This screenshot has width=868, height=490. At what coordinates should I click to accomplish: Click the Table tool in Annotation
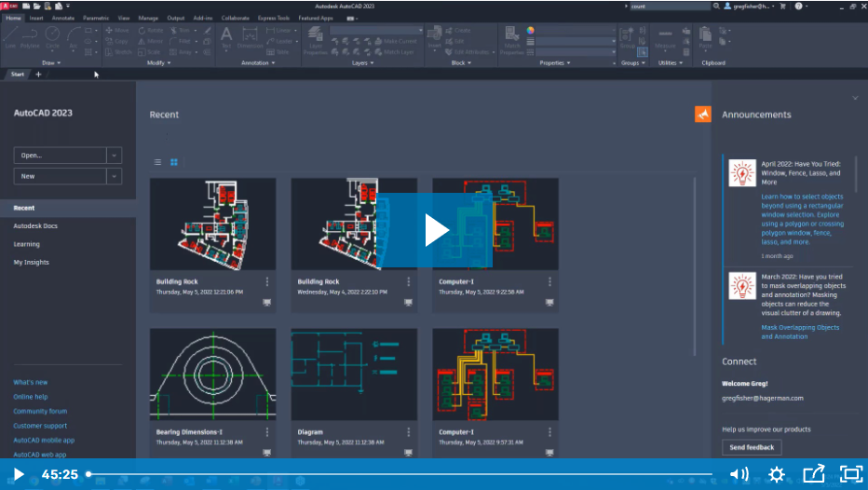[x=278, y=52]
